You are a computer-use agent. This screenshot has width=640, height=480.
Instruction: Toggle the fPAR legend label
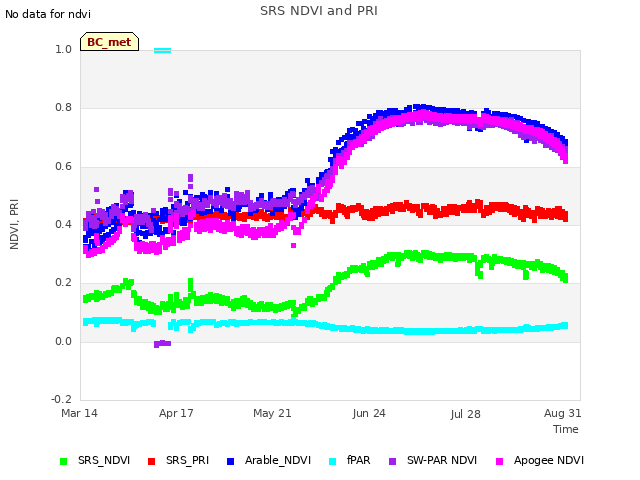pos(359,460)
